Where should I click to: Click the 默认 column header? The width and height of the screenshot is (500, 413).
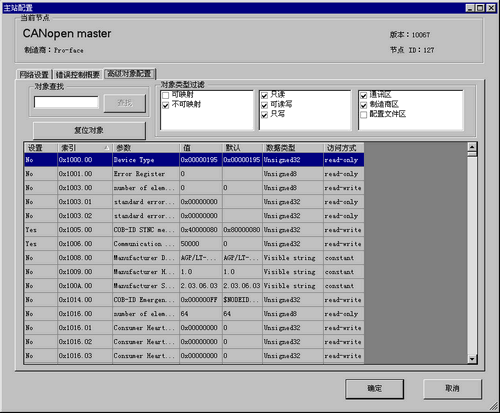[242, 148]
